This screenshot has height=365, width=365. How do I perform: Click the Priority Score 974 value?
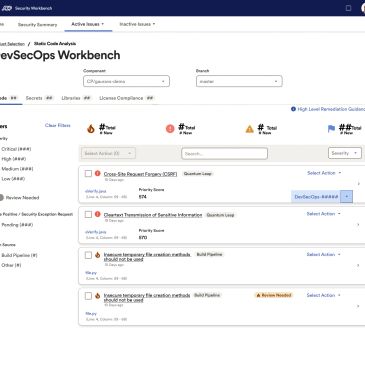(143, 197)
